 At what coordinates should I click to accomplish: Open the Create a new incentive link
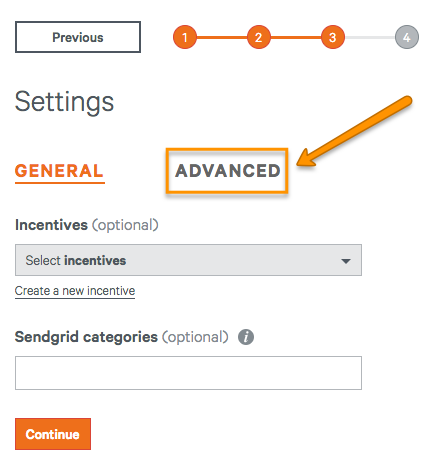click(75, 291)
